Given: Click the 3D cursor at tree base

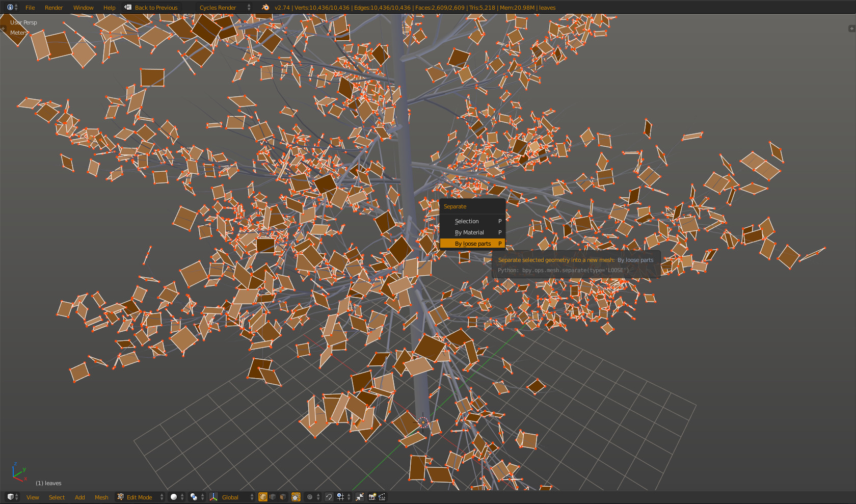Looking at the screenshot, I should pos(423,422).
